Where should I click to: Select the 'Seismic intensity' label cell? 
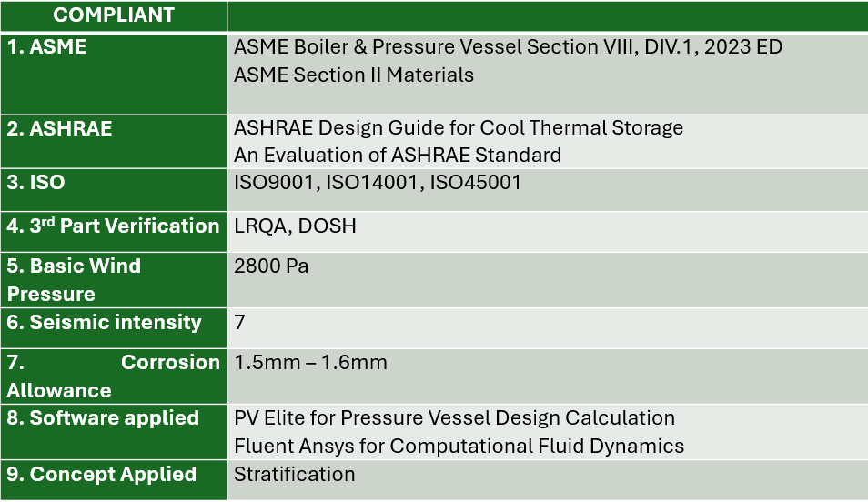point(114,328)
